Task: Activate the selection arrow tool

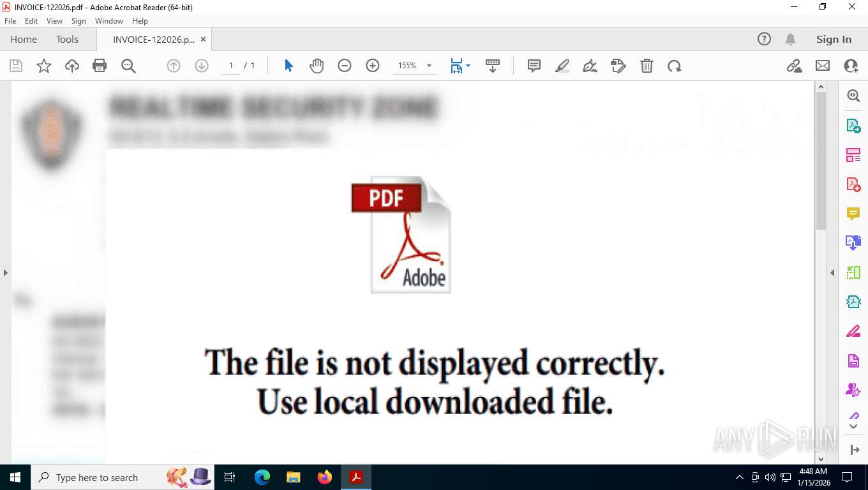Action: pos(288,66)
